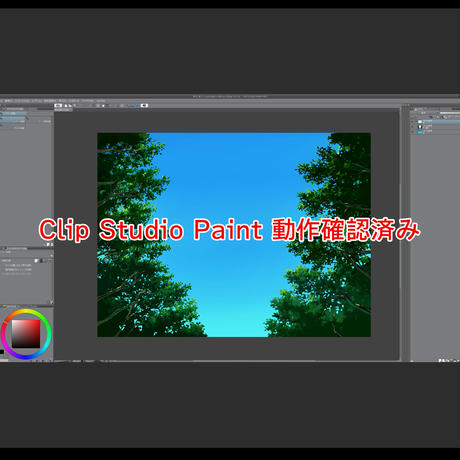Select the first highlighted sub tool entry

coord(13,114)
